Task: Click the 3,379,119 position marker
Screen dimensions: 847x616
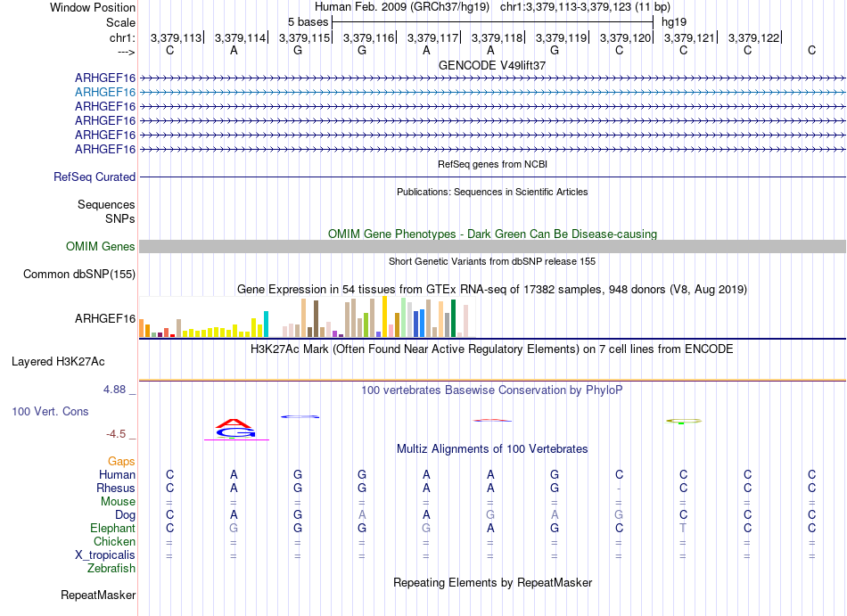Action: point(561,37)
